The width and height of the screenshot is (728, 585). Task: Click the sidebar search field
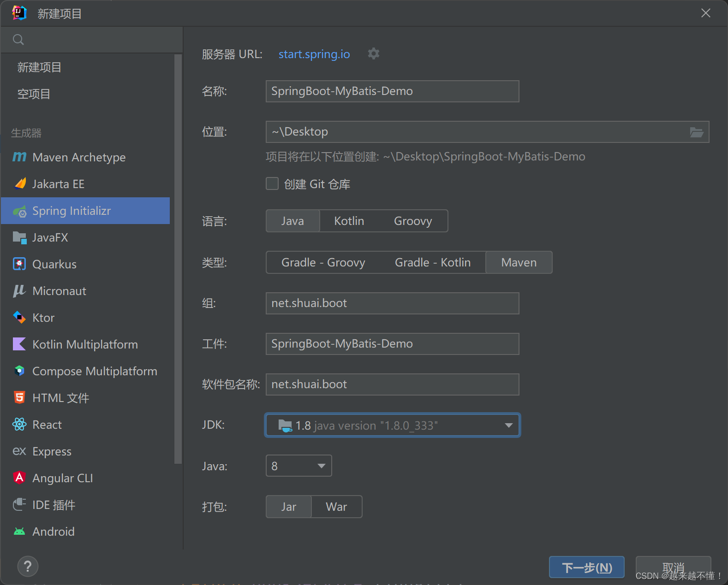(92, 40)
